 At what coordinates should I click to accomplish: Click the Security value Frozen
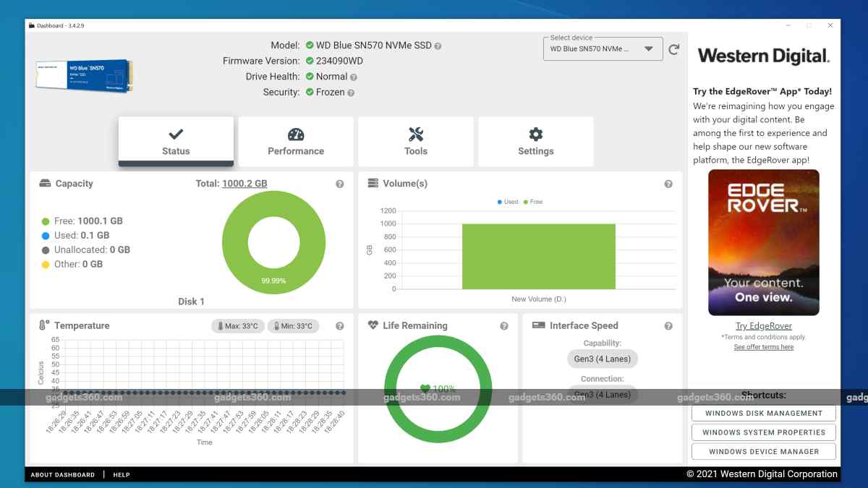tap(331, 93)
